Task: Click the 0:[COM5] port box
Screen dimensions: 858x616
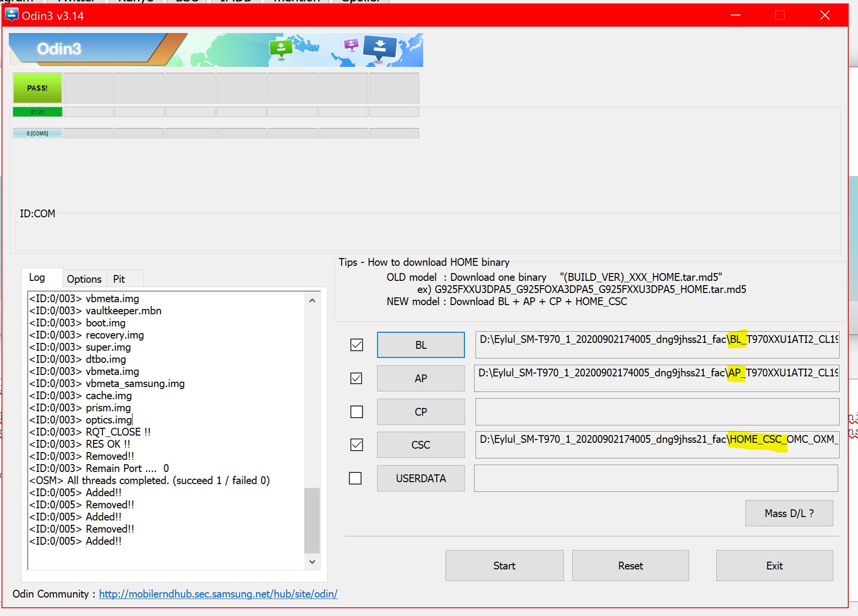Action: [37, 133]
